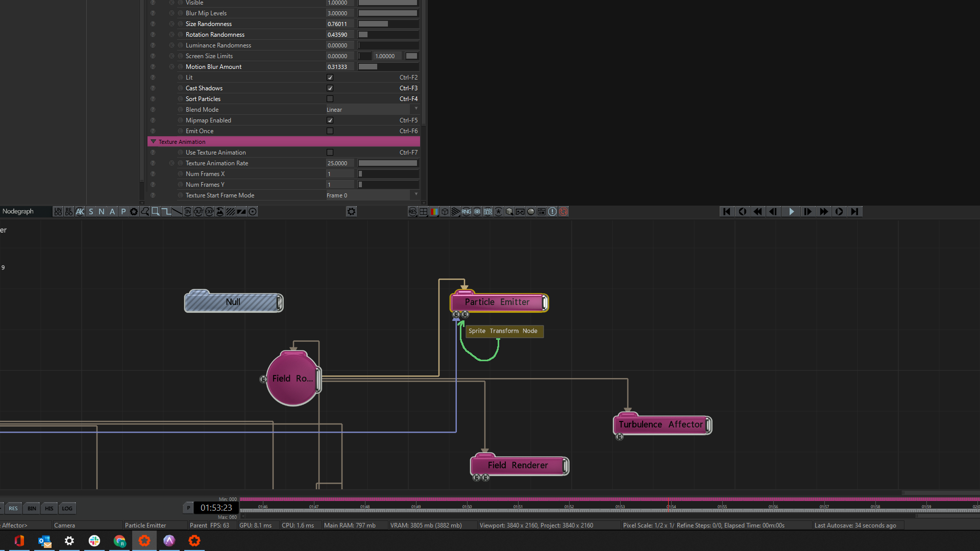The width and height of the screenshot is (980, 551).
Task: Click the diagonal hatch pattern icon
Action: 231,212
